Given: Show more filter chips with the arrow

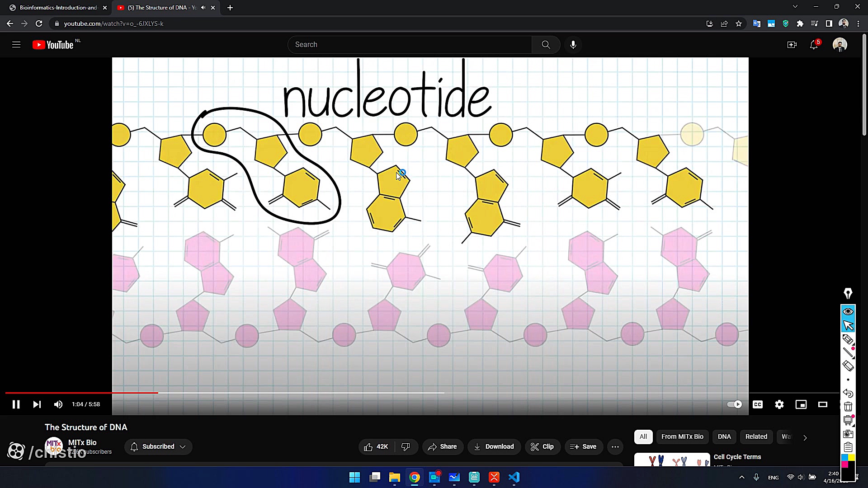Looking at the screenshot, I should click(x=805, y=437).
